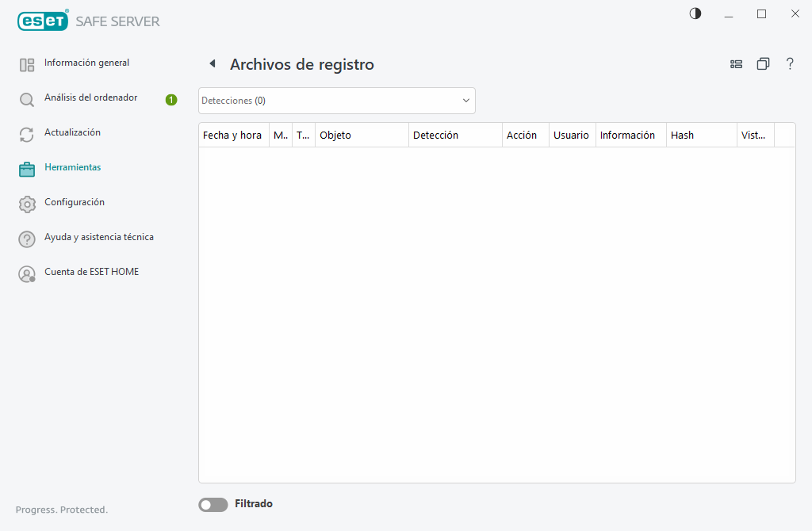Open Cuenta de ESET HOME
The height and width of the screenshot is (531, 812).
coord(91,272)
